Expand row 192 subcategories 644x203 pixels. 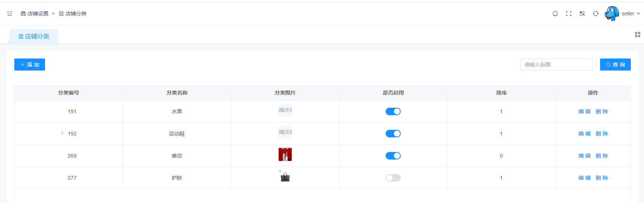[x=62, y=134]
